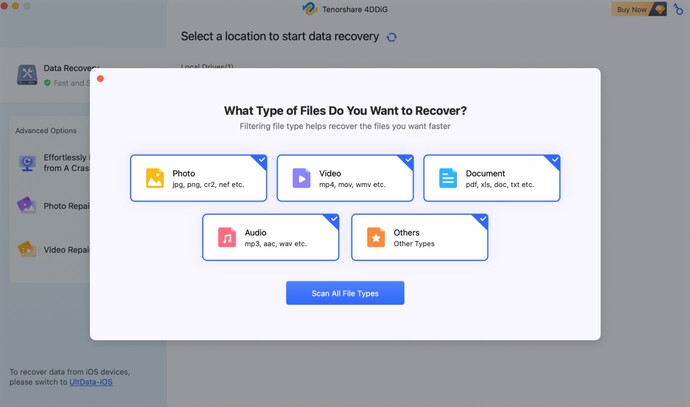Uncheck the Document file type checkmark

click(x=554, y=160)
